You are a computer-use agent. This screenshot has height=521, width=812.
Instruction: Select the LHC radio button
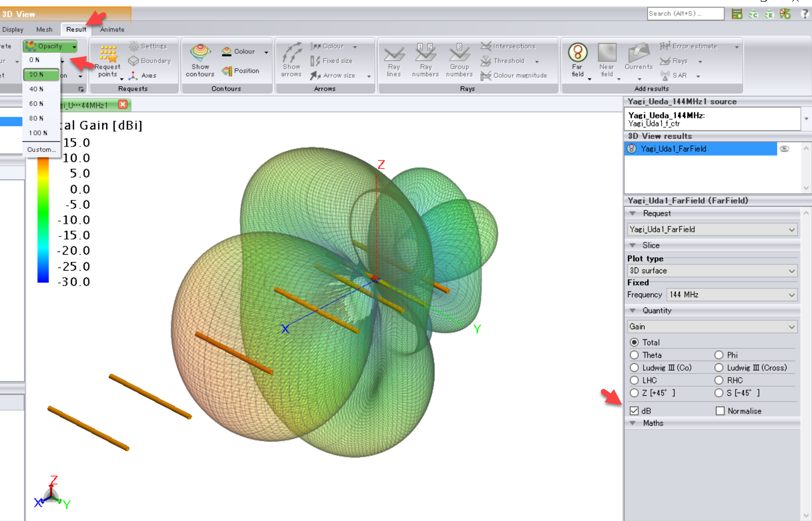(x=634, y=380)
